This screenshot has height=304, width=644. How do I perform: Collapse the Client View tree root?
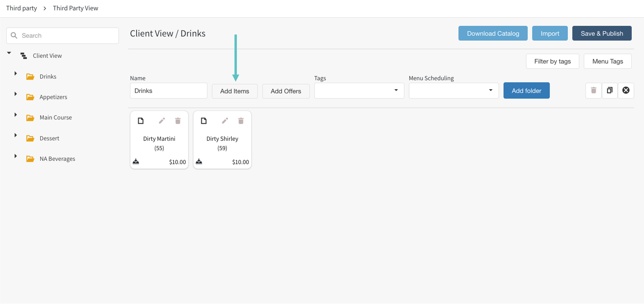(x=9, y=53)
